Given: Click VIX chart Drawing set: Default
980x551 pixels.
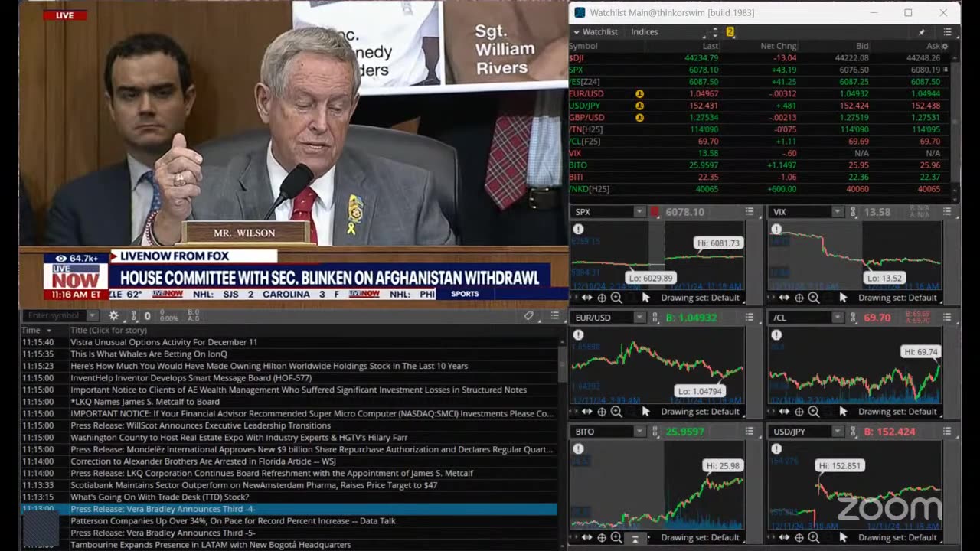Looking at the screenshot, I should coord(897,298).
